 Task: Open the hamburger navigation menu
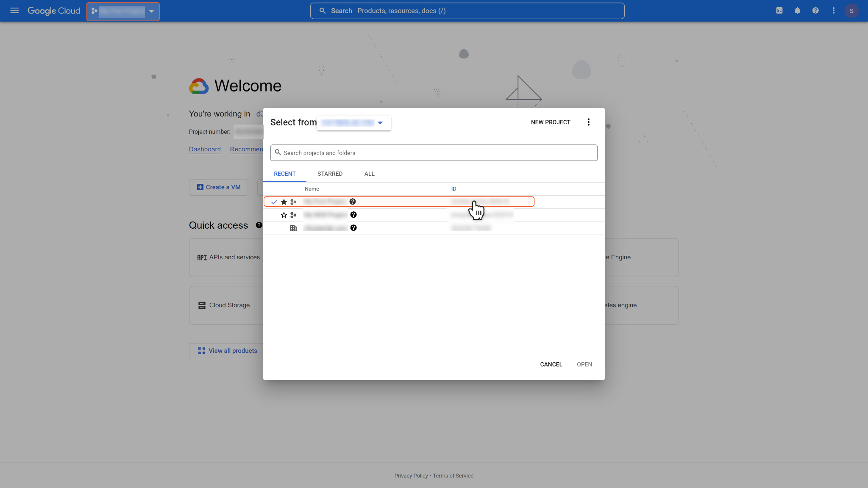coord(14,11)
